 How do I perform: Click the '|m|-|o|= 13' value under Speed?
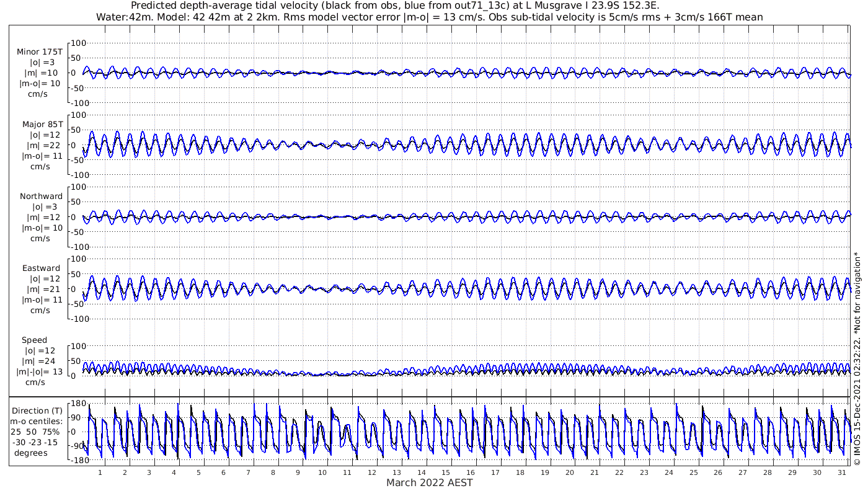tap(40, 372)
